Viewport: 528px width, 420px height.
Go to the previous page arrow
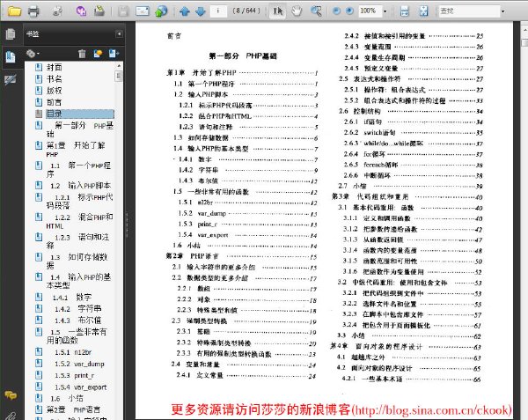pos(185,11)
